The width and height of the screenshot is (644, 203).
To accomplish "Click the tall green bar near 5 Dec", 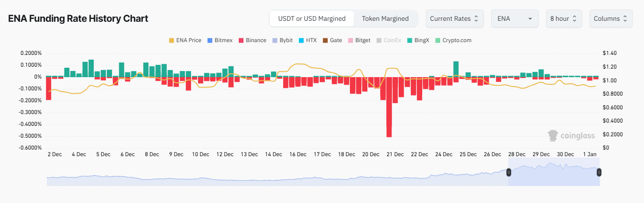I will (x=91, y=68).
